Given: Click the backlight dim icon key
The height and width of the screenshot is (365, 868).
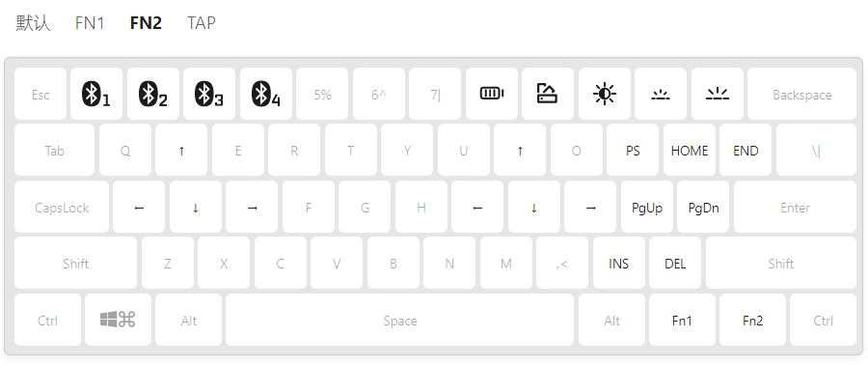Looking at the screenshot, I should tap(661, 95).
